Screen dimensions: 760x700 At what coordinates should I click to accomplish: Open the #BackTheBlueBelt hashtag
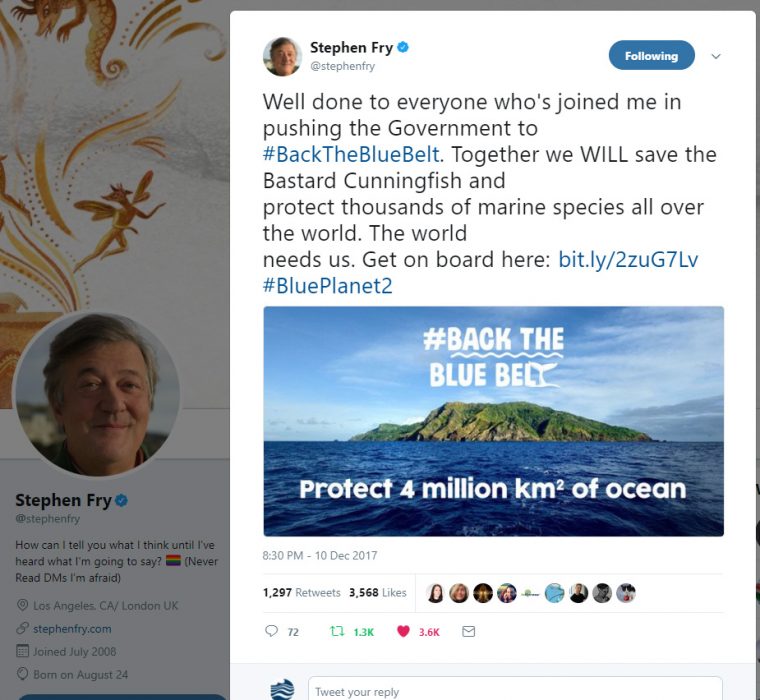point(351,154)
